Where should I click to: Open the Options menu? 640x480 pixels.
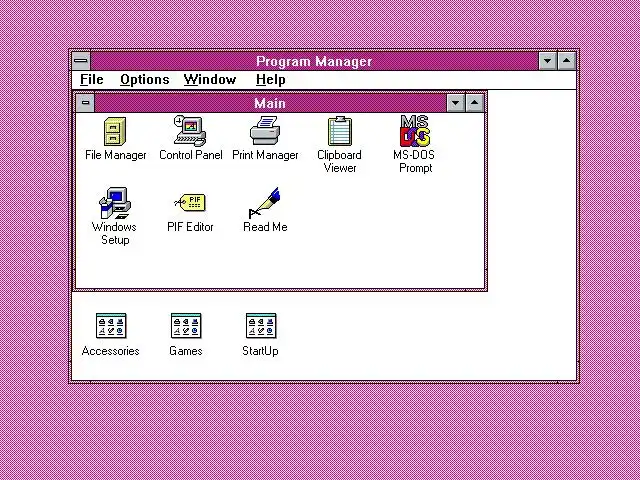(x=144, y=80)
